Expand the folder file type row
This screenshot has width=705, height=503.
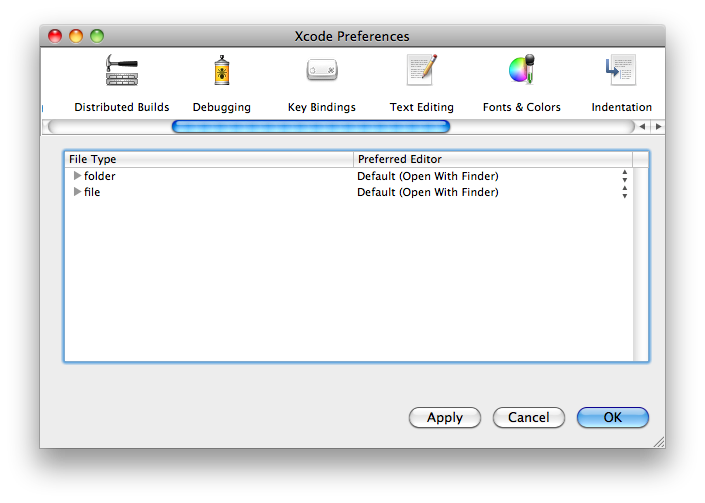pos(77,177)
